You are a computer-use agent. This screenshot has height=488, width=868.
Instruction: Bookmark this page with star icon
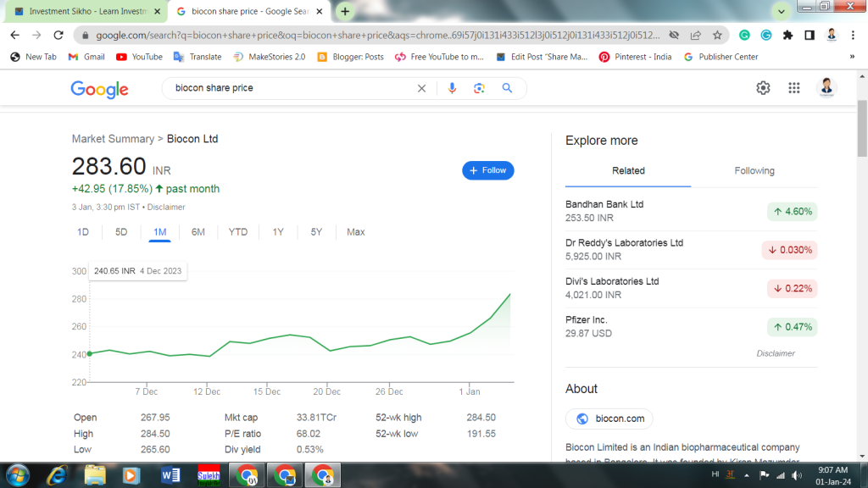point(717,35)
